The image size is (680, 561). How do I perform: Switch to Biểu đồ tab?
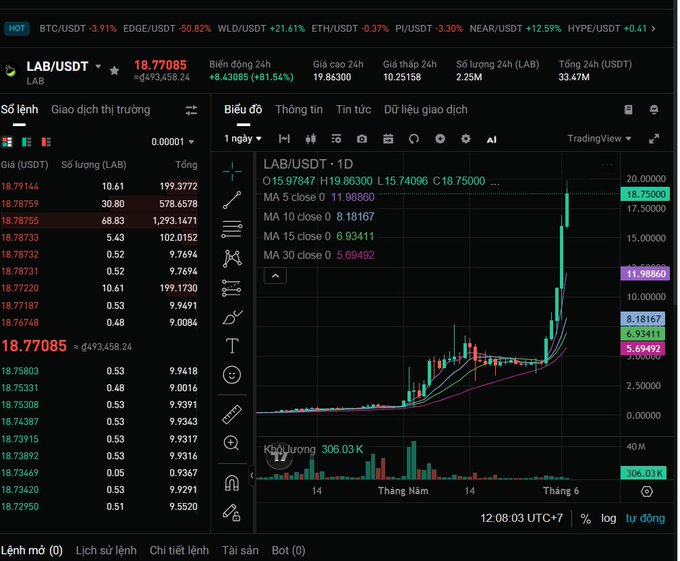[243, 110]
